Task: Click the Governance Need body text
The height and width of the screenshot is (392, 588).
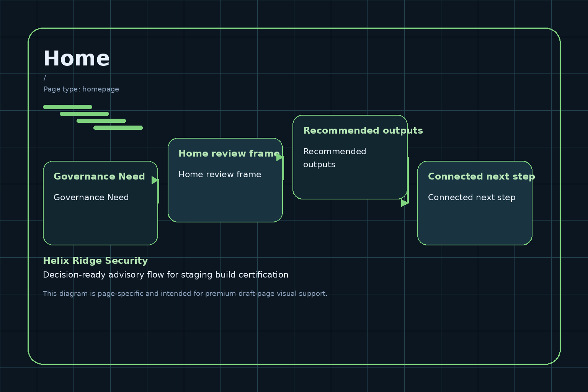Action: coord(91,198)
